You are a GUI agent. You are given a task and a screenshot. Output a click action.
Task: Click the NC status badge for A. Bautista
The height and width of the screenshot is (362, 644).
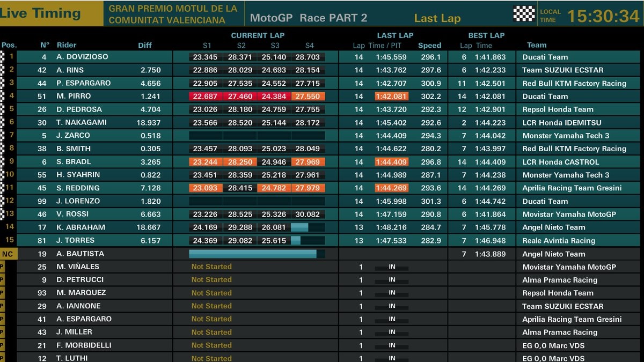(8, 254)
